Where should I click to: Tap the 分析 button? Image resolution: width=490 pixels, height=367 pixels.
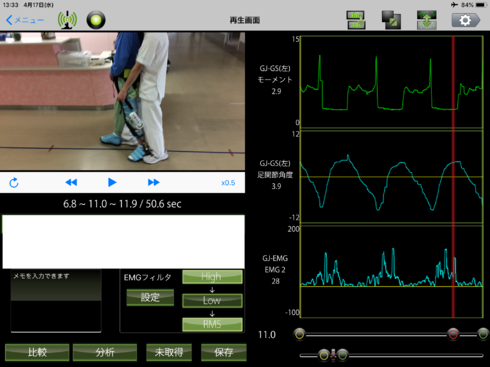[105, 352]
